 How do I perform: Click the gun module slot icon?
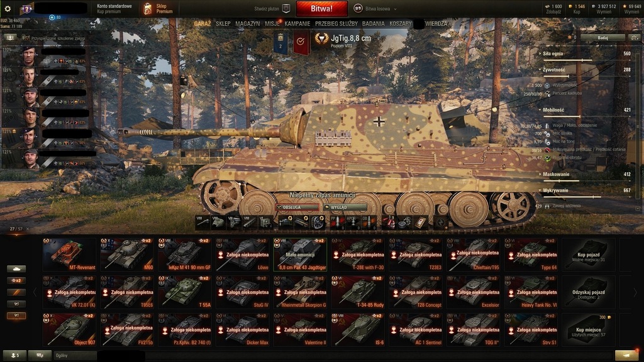pos(202,222)
